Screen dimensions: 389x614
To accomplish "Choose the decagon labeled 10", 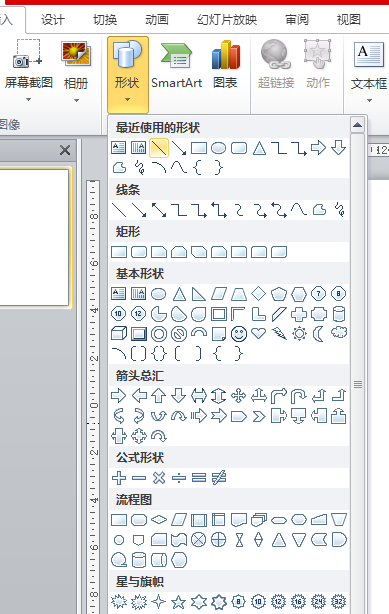I will tap(118, 314).
